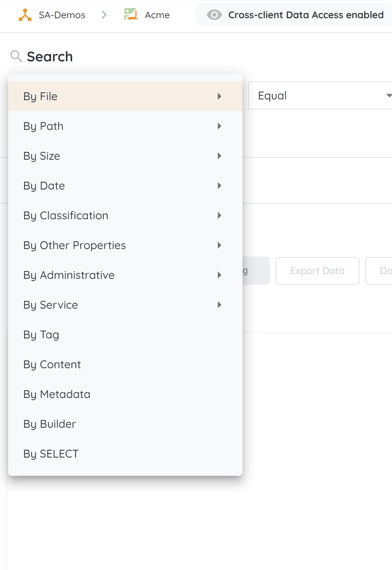This screenshot has height=570, width=392.
Task: Expand the By Path submenu arrow
Action: tap(219, 126)
